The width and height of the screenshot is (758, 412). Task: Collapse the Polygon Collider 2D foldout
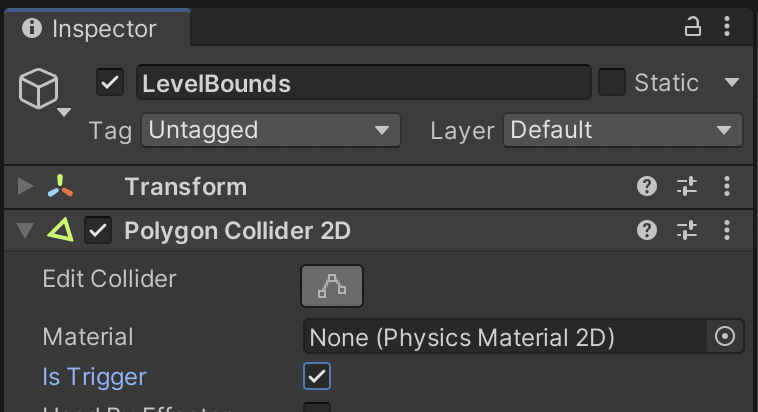pos(26,231)
